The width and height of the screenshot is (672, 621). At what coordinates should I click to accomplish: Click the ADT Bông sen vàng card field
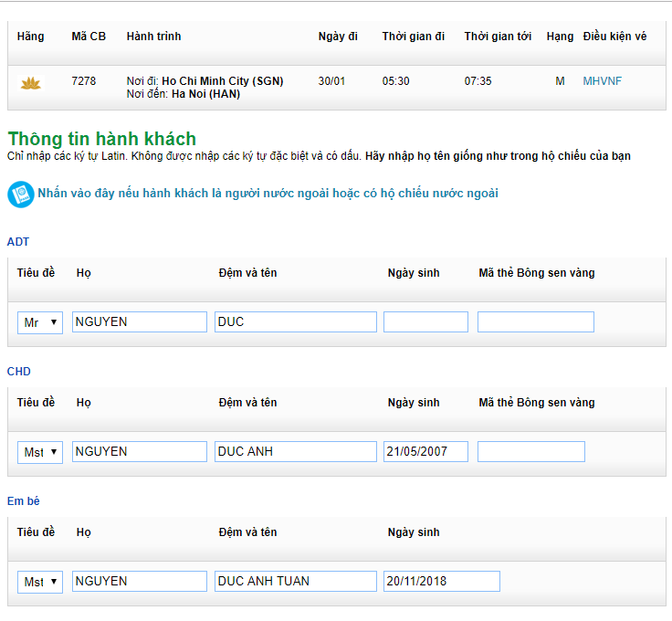point(536,321)
